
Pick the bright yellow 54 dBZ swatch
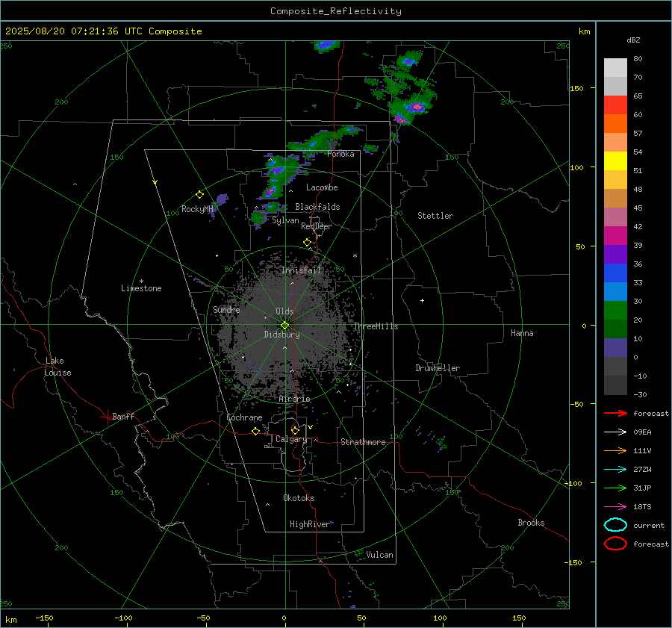coord(615,161)
